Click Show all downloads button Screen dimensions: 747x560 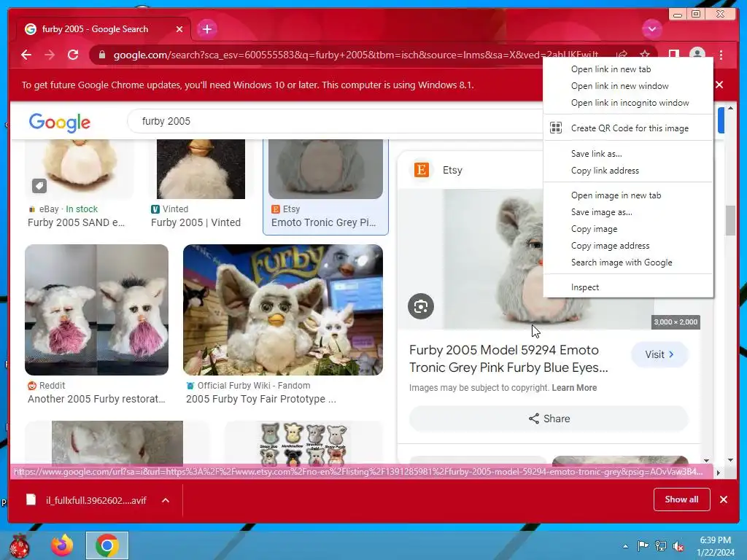tap(681, 499)
